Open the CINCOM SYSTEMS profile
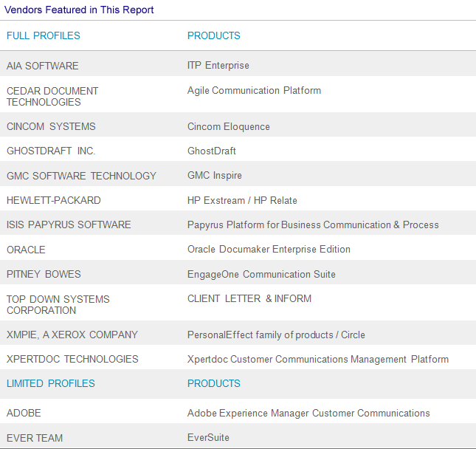 pyautogui.click(x=51, y=126)
